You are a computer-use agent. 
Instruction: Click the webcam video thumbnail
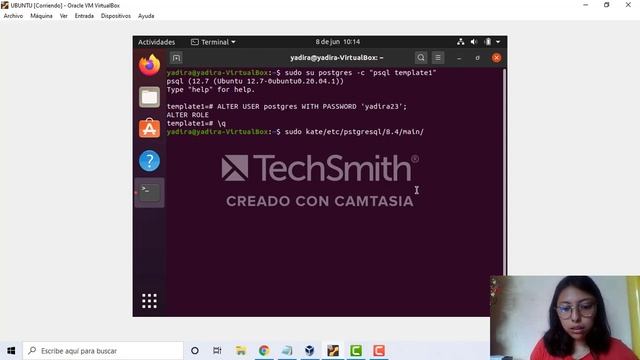[x=565, y=318]
